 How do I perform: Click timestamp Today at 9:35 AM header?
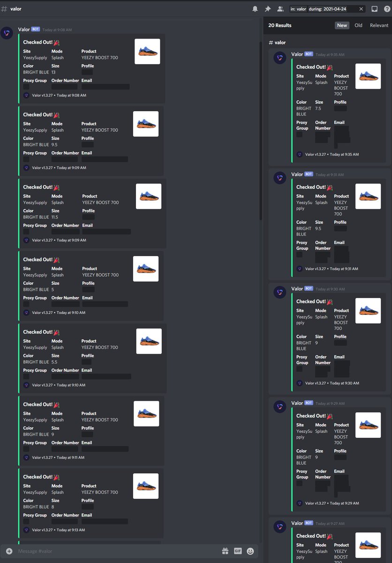click(330, 54)
